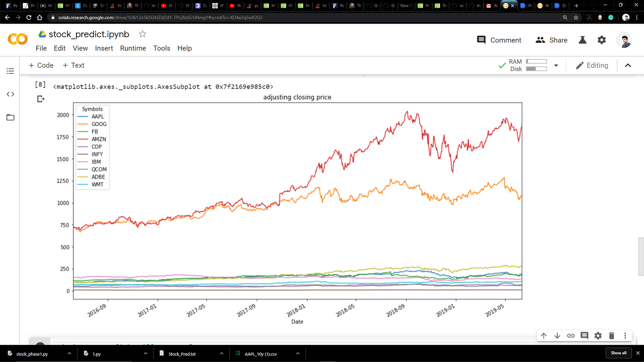The width and height of the screenshot is (644, 362).
Task: Click the Google Drive icon beside the title
Action: tap(42, 34)
